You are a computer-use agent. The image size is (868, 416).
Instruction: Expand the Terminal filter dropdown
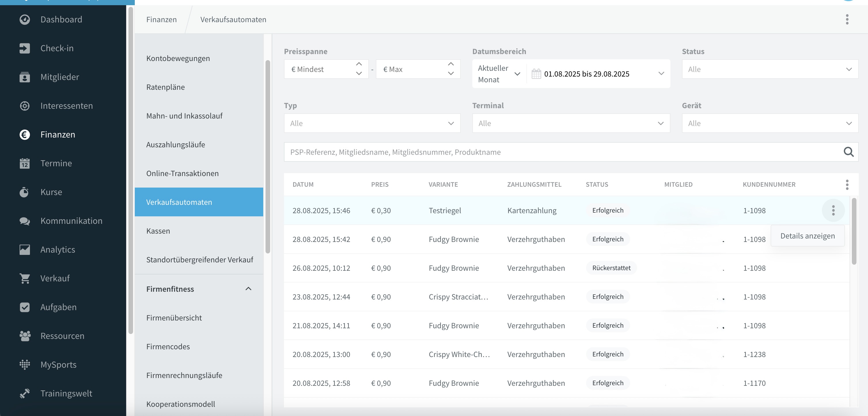[571, 123]
